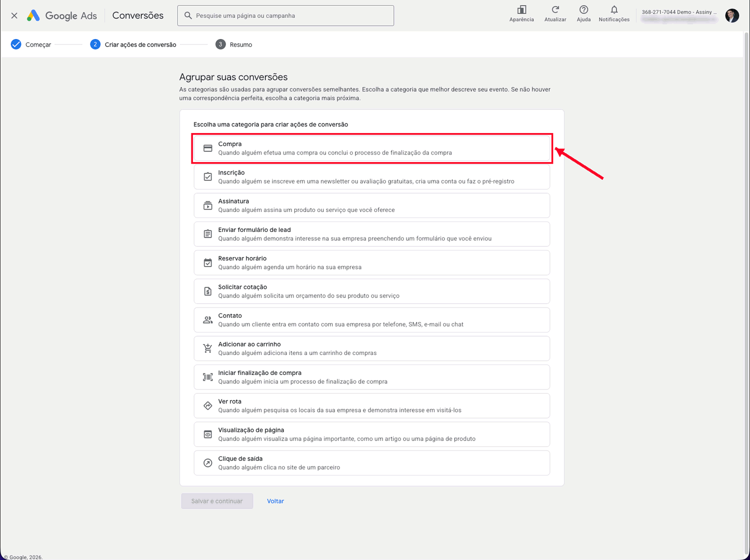
Task: Choose the Visualização de página category title
Action: [251, 430]
